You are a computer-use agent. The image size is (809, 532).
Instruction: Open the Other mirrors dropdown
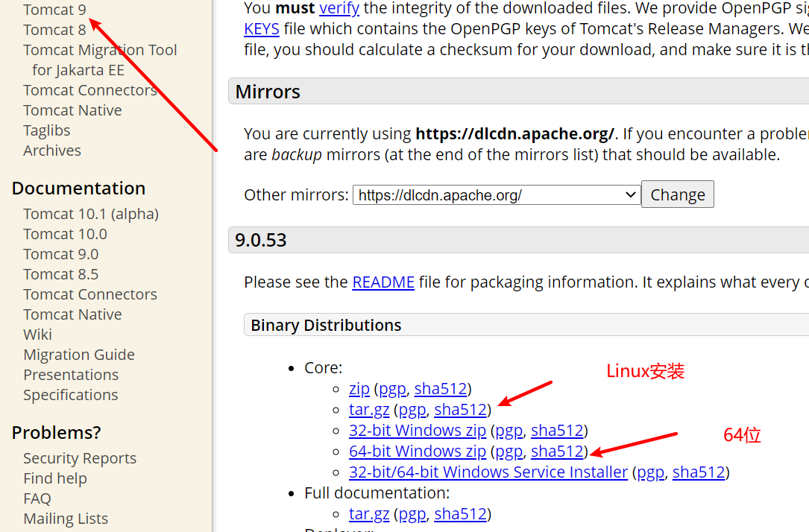point(496,195)
